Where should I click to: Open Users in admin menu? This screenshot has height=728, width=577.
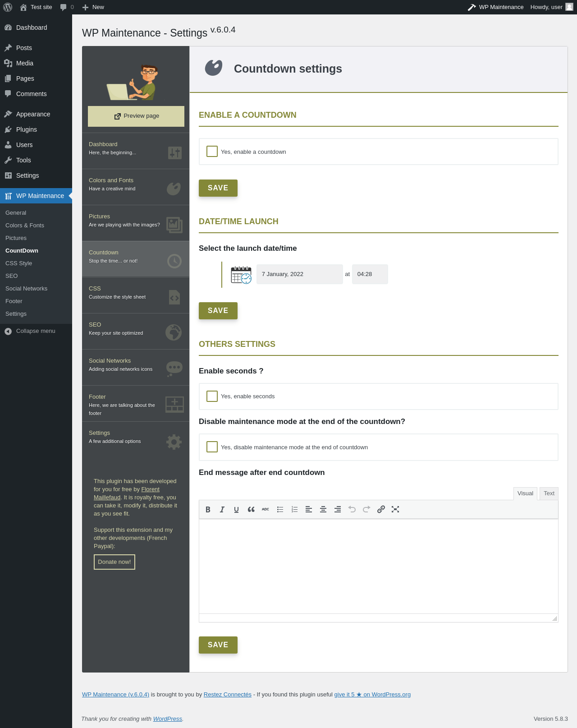tap(36, 145)
